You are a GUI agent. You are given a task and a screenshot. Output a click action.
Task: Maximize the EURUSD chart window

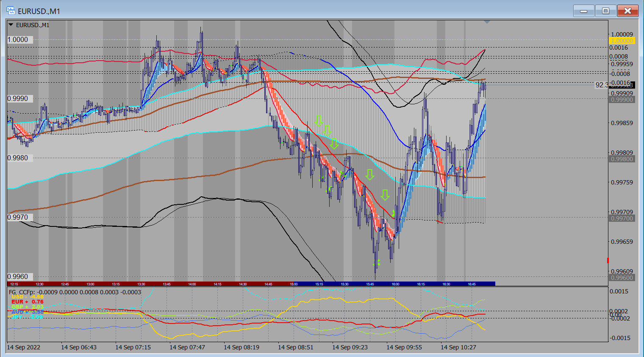point(605,11)
